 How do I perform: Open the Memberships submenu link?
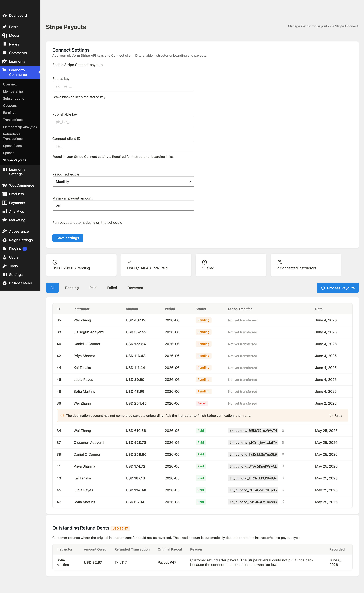13,91
